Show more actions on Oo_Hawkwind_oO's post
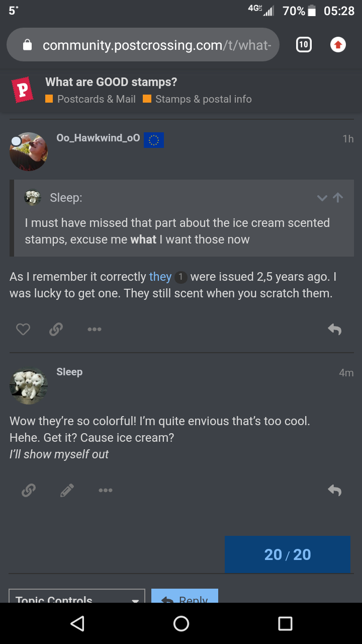Image resolution: width=362 pixels, height=644 pixels. point(94,330)
